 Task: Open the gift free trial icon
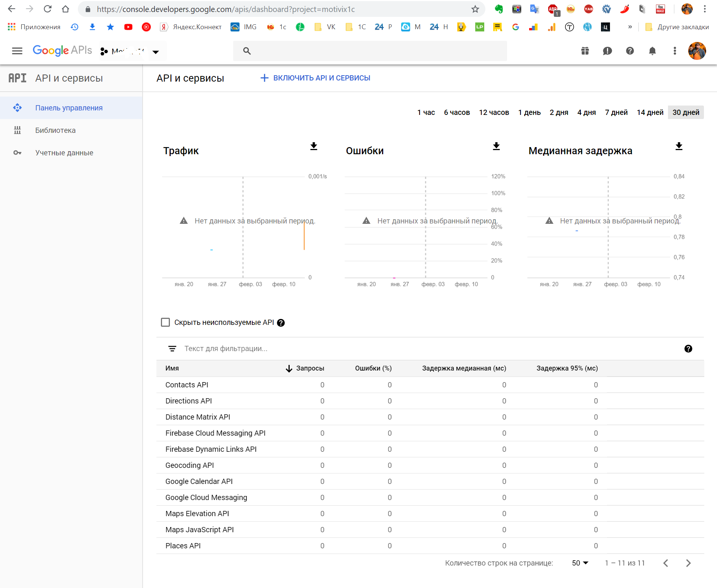(585, 51)
